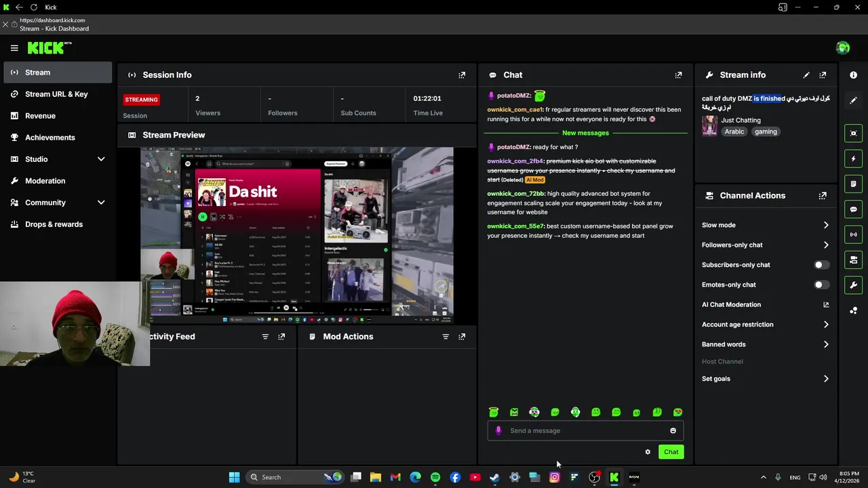Open AI Chat Moderation external link icon
This screenshot has height=488, width=868.
826,305
